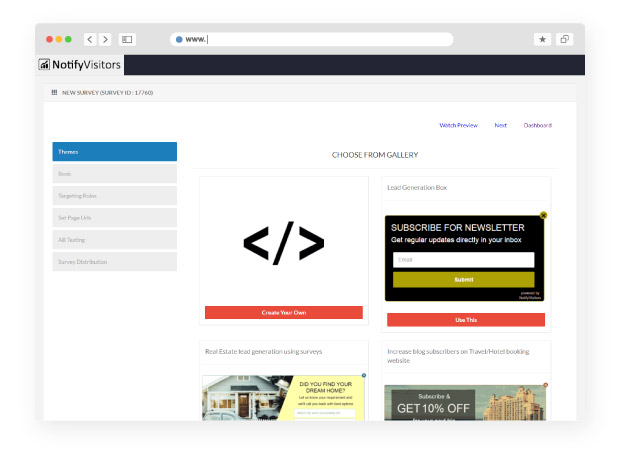The height and width of the screenshot is (455, 620).
Task: Toggle the browser sidebar panel icon
Action: click(127, 39)
